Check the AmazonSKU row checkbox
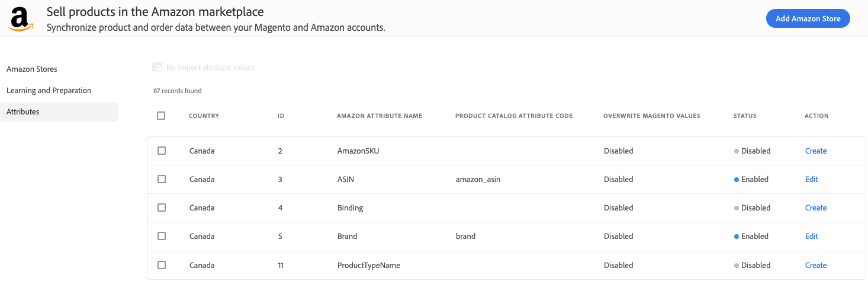 pos(162,151)
